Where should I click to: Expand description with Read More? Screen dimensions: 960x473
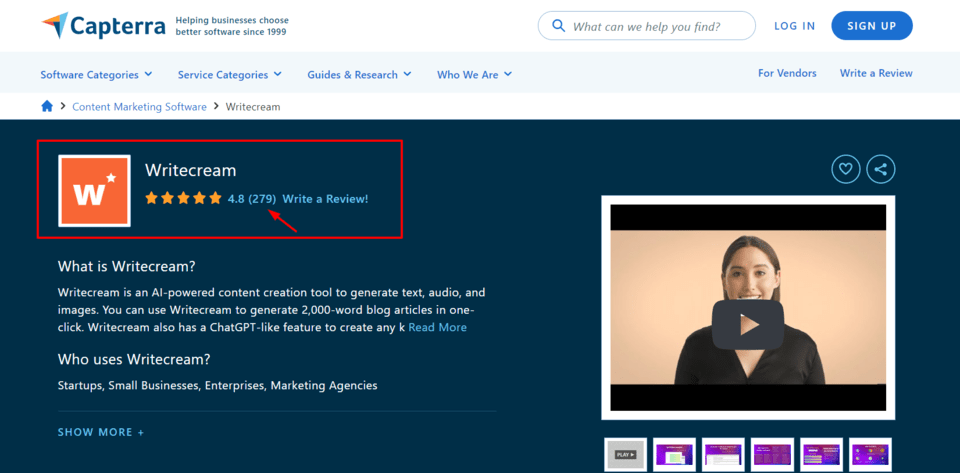[437, 327]
